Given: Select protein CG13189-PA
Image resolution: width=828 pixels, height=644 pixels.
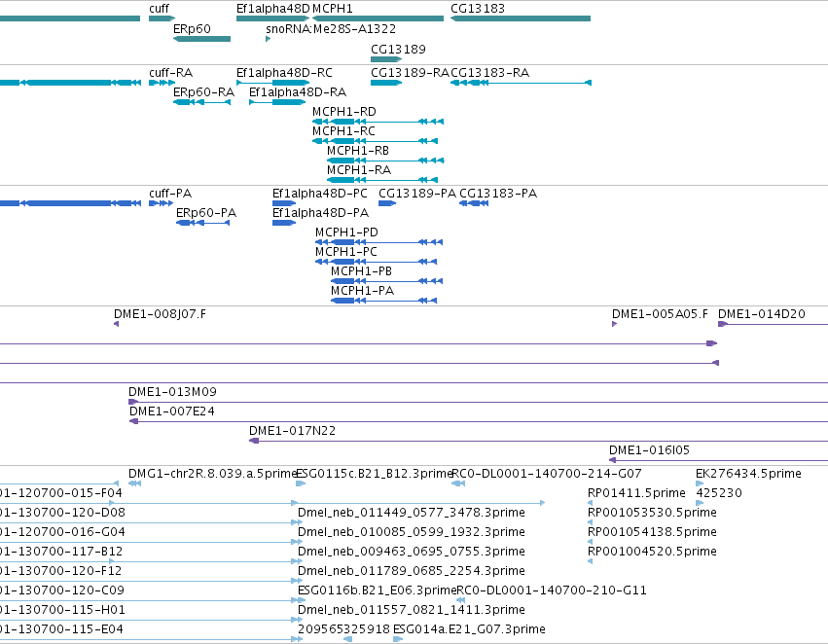Looking at the screenshot, I should pos(387,203).
